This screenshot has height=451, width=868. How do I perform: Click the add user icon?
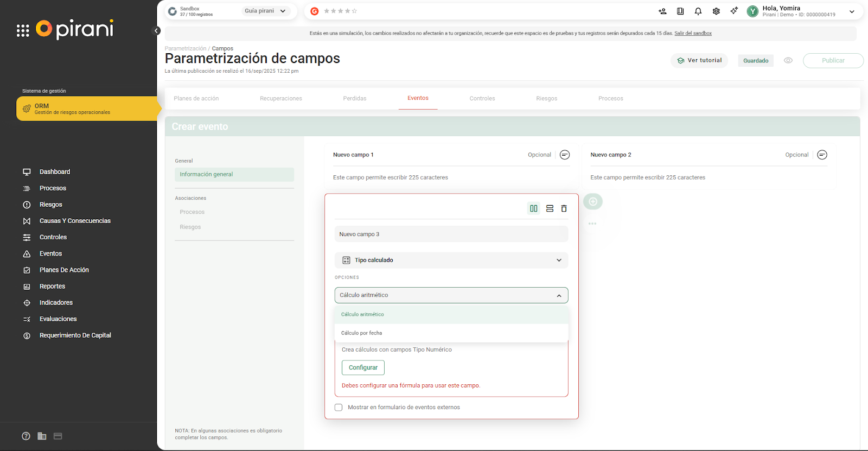[662, 11]
